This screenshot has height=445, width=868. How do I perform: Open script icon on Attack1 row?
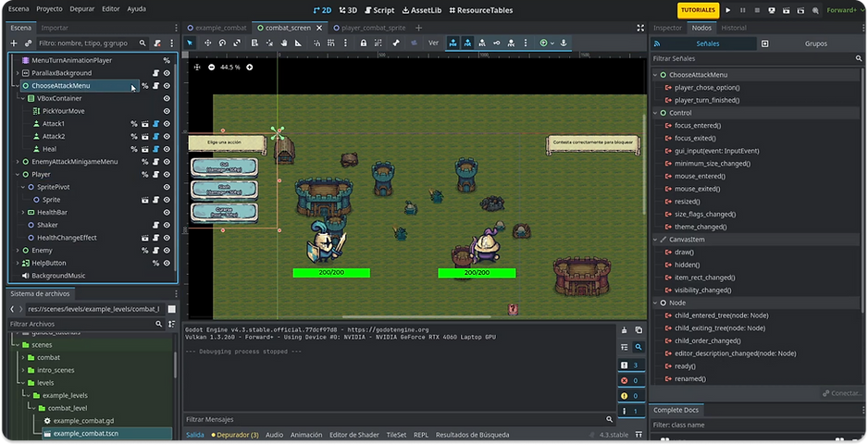[155, 124]
